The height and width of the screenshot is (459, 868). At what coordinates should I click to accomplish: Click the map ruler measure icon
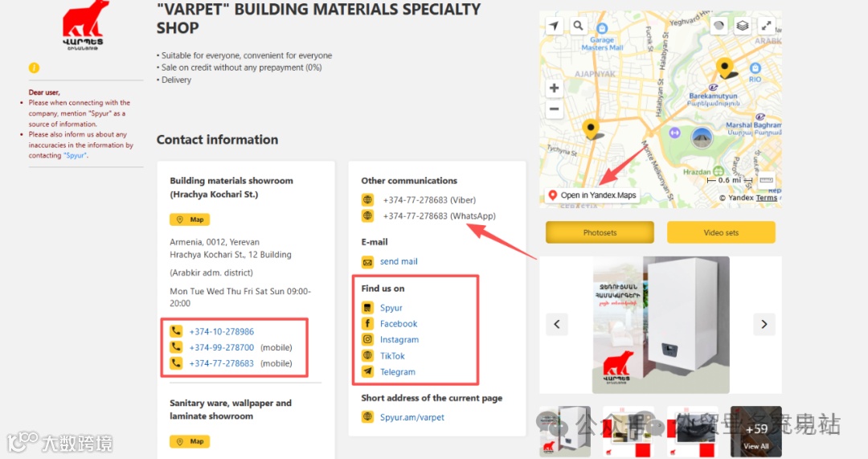tap(766, 180)
